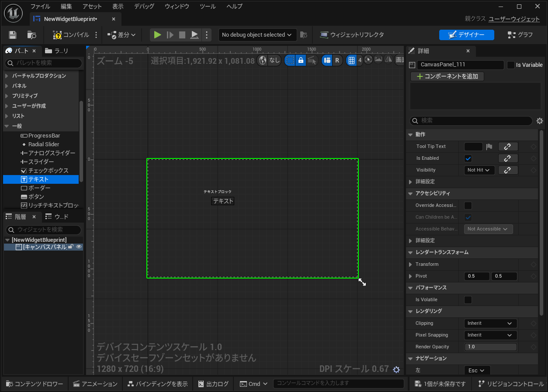Viewport: 548px width, 392px height.
Task: Click the hierarchy widget search field
Action: (43, 230)
